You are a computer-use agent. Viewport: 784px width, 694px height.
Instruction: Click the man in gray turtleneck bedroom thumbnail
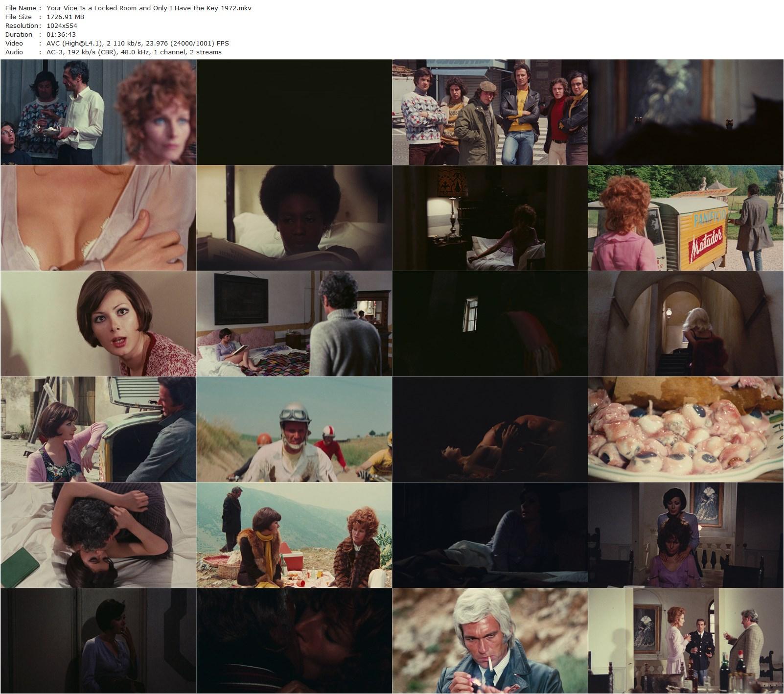pos(294,324)
